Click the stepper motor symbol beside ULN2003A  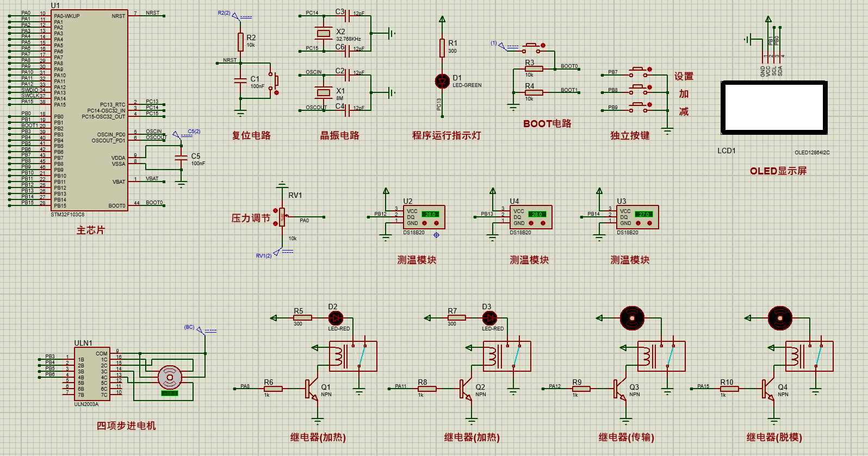pos(170,377)
